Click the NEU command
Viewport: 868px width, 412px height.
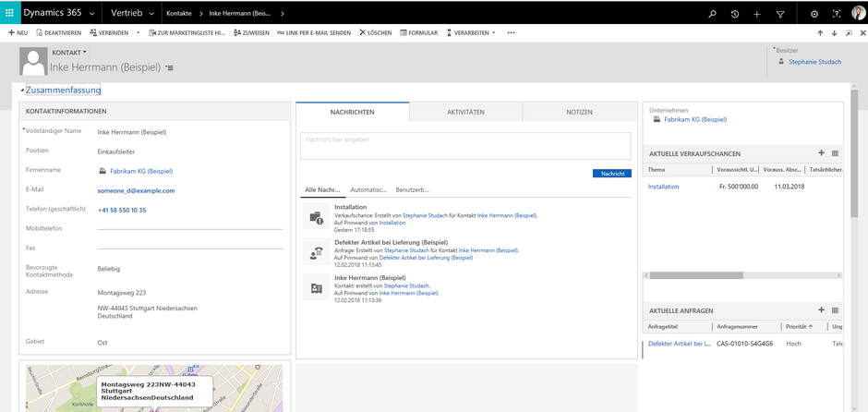pos(18,32)
